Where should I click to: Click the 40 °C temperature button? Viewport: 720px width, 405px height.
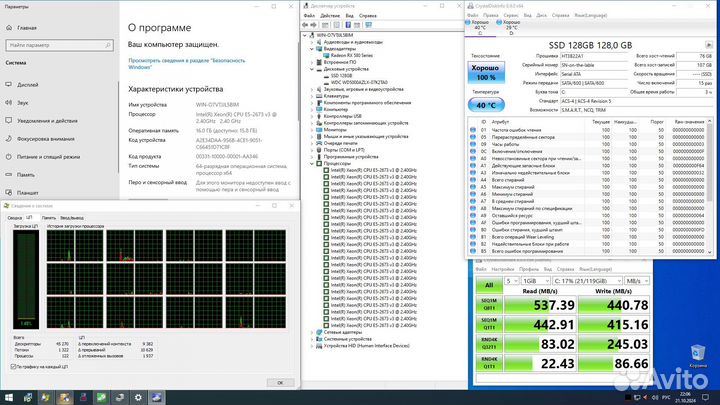(x=486, y=105)
